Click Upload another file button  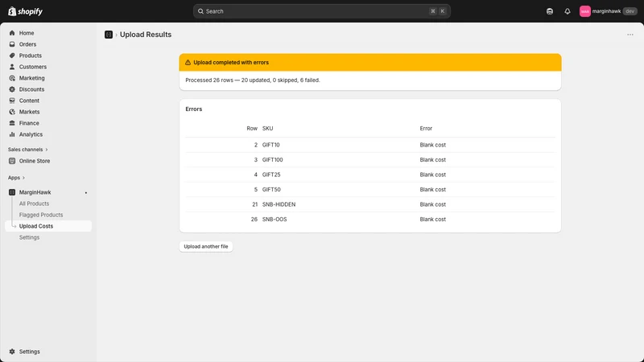[x=206, y=246]
